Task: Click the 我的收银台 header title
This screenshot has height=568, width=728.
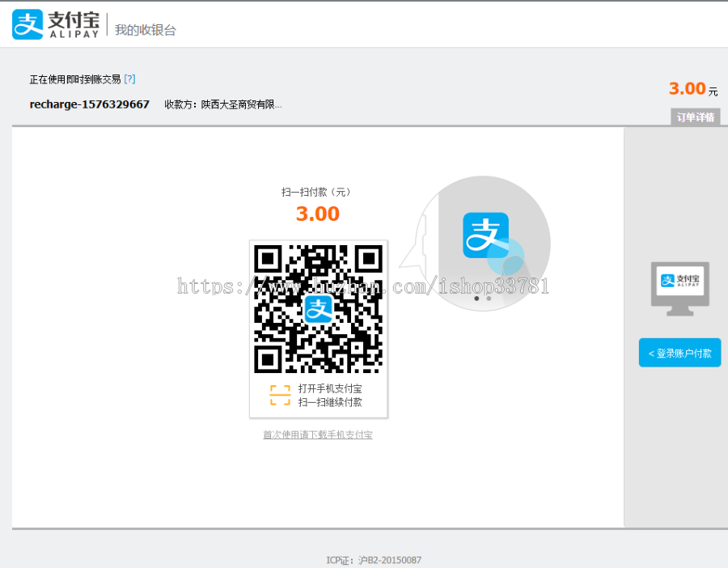Action: [x=146, y=28]
